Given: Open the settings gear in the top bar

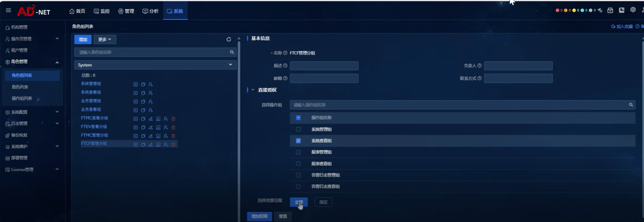Looking at the screenshot, I should [x=633, y=10].
